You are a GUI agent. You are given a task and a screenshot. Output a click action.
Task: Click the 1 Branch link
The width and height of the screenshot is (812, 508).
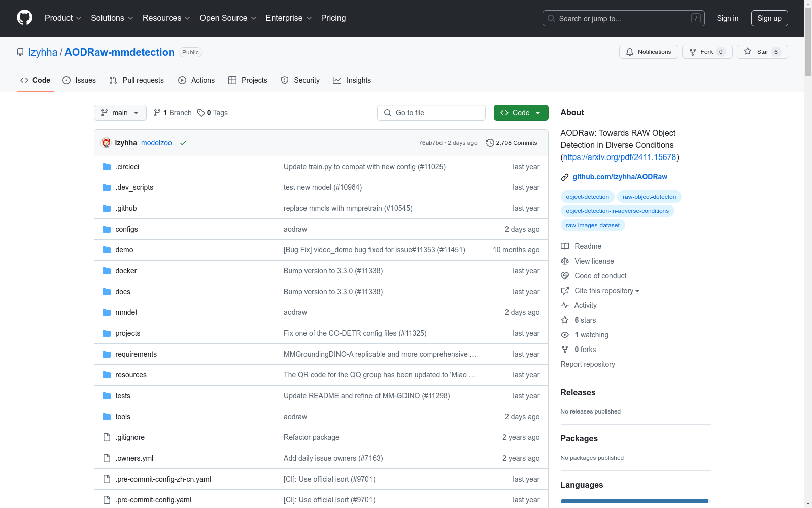pyautogui.click(x=173, y=113)
